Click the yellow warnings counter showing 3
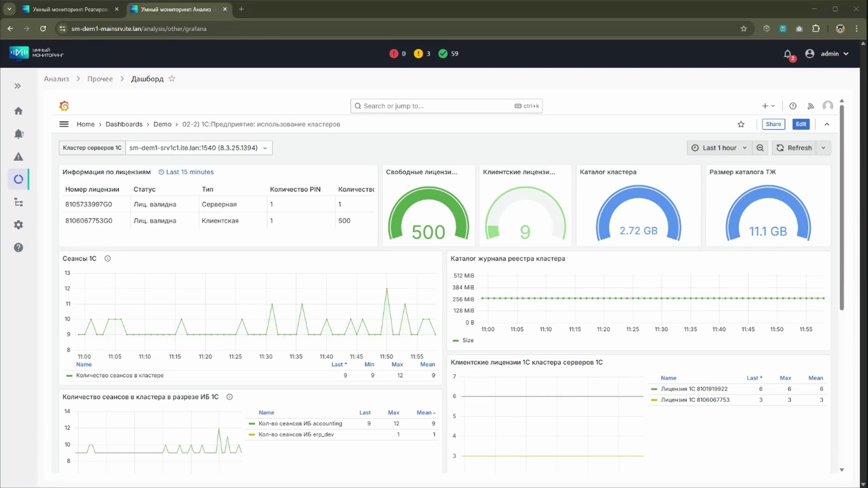 (x=422, y=54)
